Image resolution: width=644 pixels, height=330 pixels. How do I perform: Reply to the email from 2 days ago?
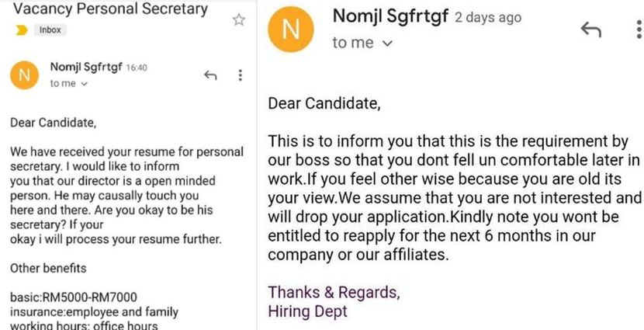tap(592, 30)
